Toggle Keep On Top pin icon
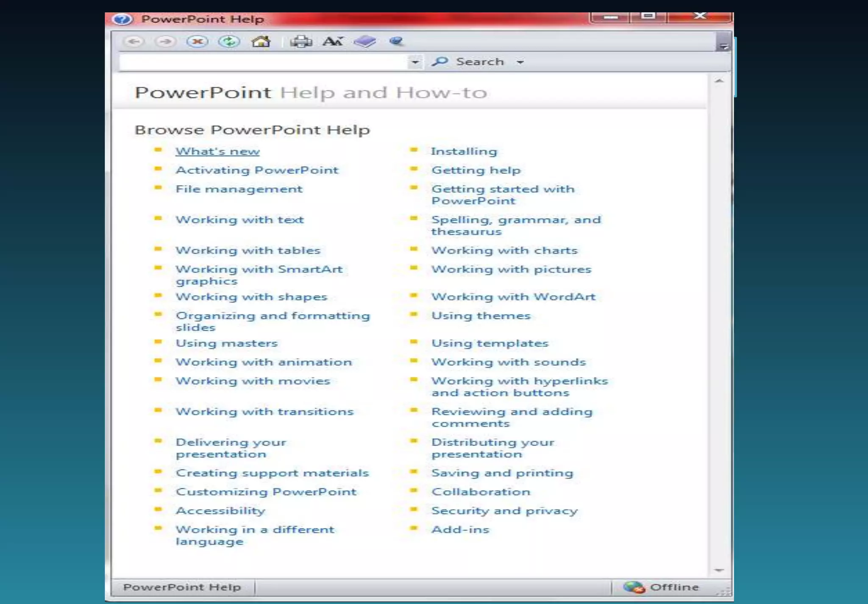The width and height of the screenshot is (868, 604). 396,41
